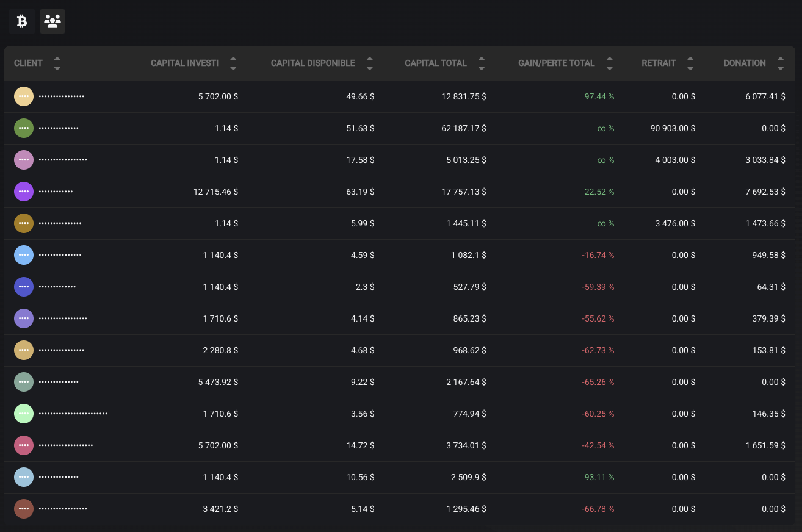
Task: Toggle sort arrows next to CAPITAL DISPONIBLE
Action: [x=369, y=63]
